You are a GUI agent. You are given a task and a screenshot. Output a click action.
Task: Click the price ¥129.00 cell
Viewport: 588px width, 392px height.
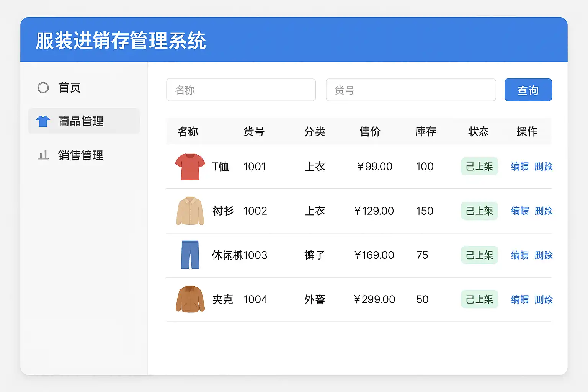374,211
